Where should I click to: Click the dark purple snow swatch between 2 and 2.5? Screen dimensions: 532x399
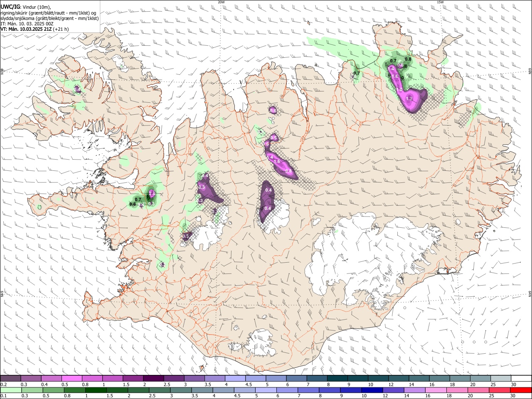(x=153, y=378)
